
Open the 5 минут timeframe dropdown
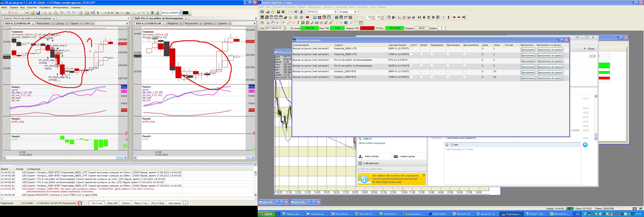coord(355,12)
